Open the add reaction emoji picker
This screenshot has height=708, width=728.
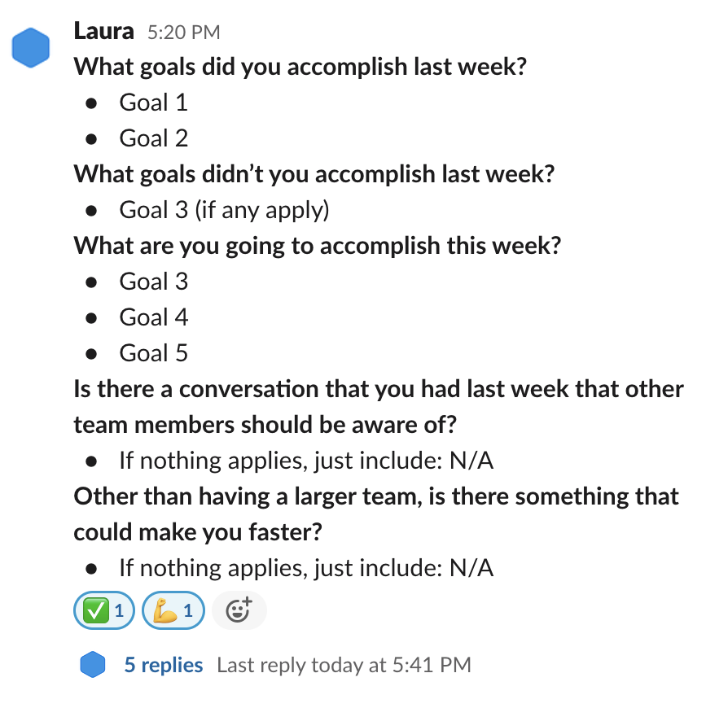click(x=239, y=610)
